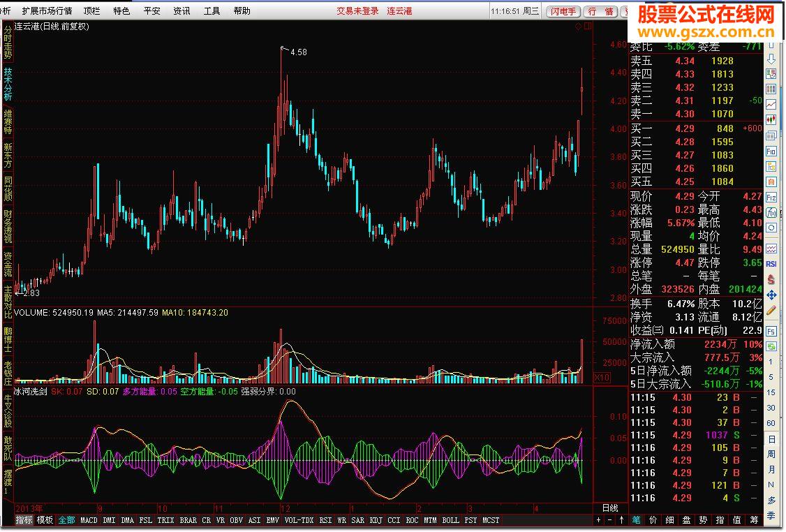Select the weekly 周 period button
Image resolution: width=786 pixels, height=532 pixels.
pos(771,455)
